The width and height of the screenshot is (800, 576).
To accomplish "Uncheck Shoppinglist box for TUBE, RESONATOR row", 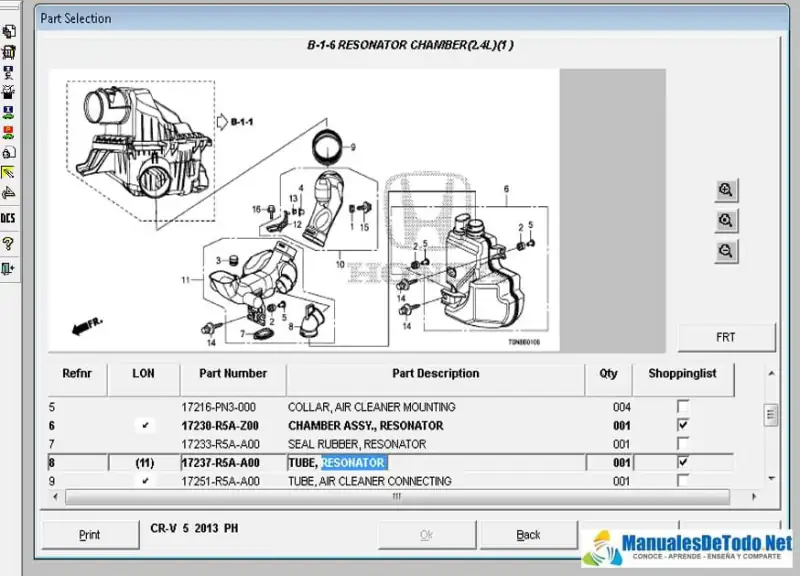I will point(683,463).
